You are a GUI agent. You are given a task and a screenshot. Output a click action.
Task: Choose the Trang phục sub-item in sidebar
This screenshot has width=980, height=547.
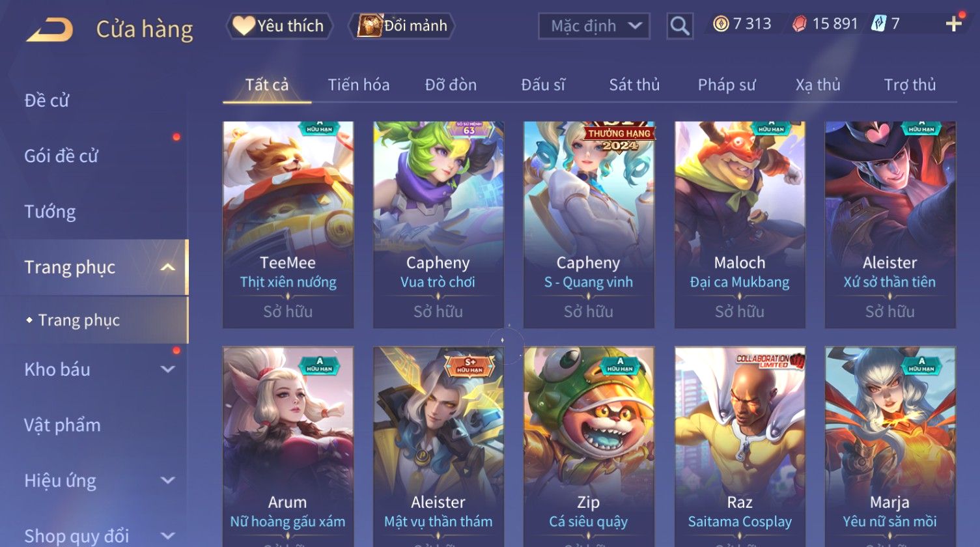click(x=79, y=320)
